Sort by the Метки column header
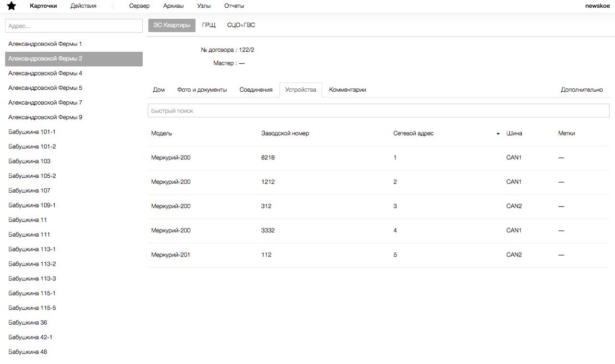Image resolution: width=615 pixels, height=364 pixels. (566, 133)
